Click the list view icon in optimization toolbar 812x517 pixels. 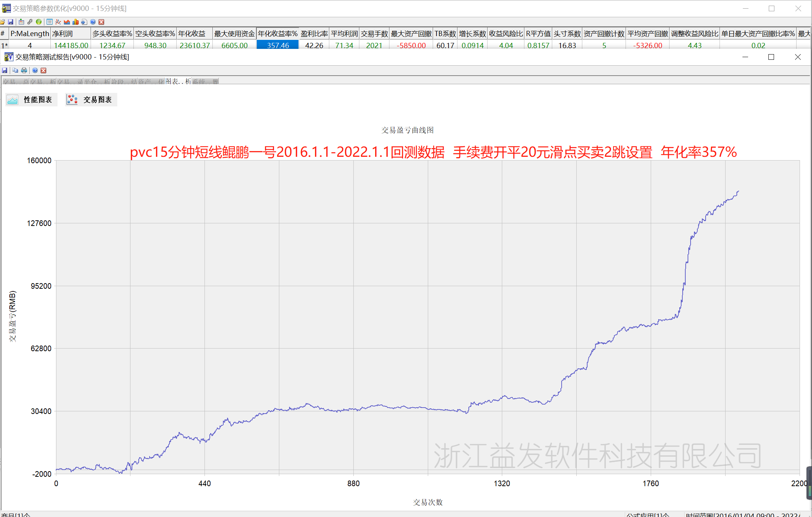click(x=49, y=22)
